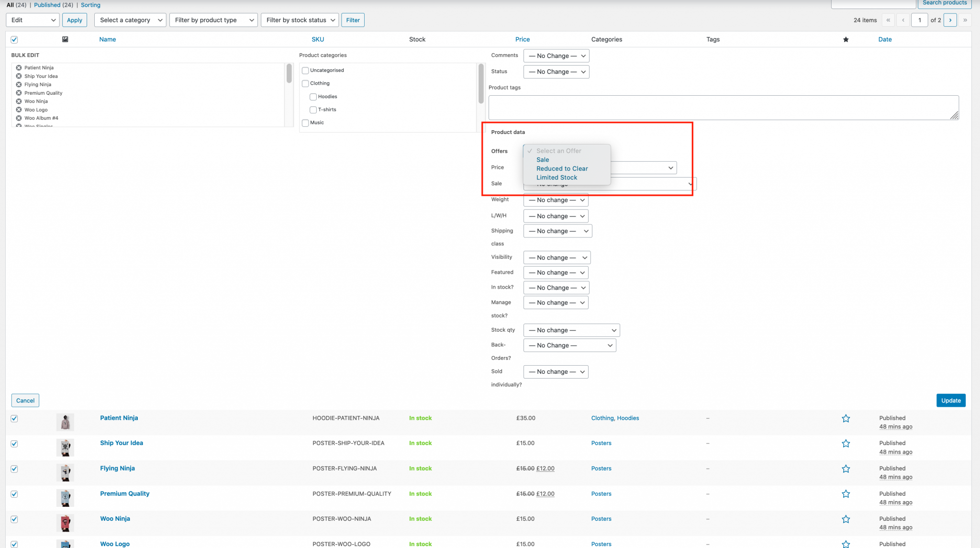Click the image column header icon

(x=65, y=39)
